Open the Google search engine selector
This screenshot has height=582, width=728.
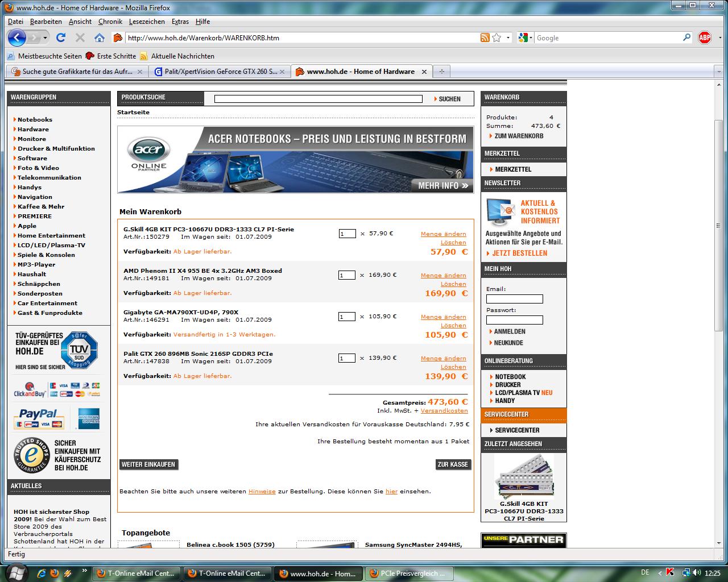click(526, 38)
